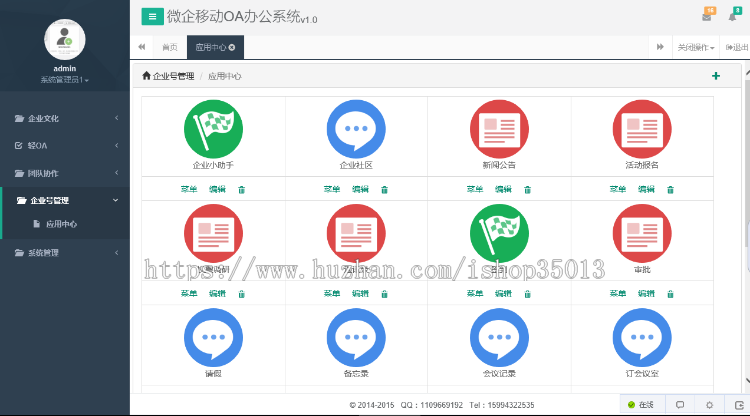Switch to the 首页 tab

coord(170,47)
